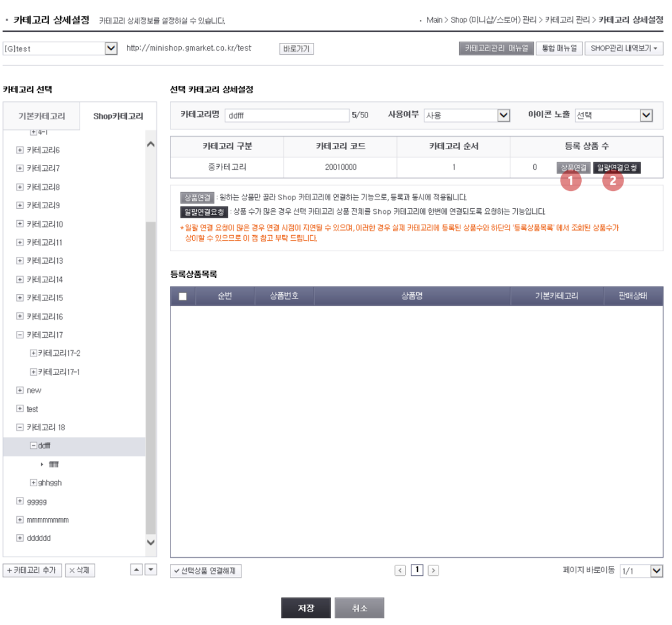Expand the 카테고리13 tree node
The image size is (672, 625).
point(20,261)
